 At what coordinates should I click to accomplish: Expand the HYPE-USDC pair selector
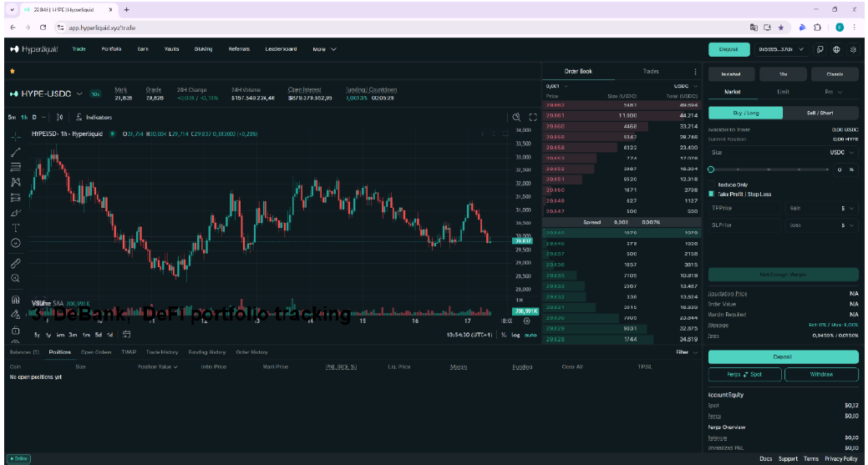point(79,94)
